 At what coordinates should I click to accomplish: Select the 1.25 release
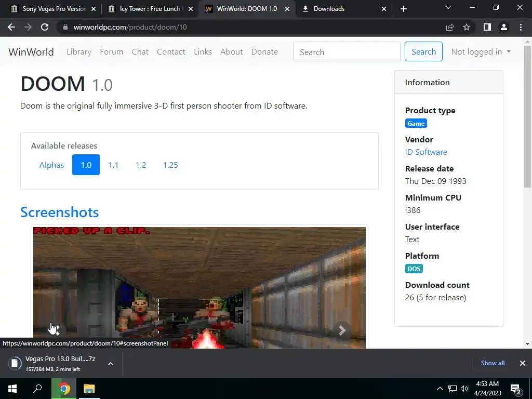[170, 165]
